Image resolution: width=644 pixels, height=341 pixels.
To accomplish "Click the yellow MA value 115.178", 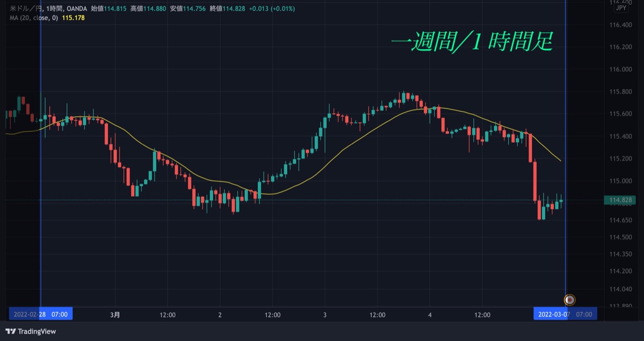I will (74, 18).
